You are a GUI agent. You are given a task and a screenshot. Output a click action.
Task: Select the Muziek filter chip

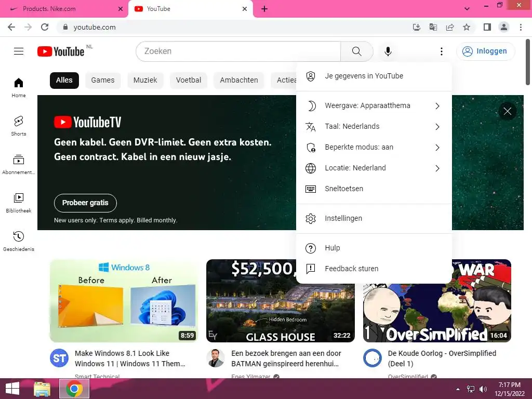145,81
